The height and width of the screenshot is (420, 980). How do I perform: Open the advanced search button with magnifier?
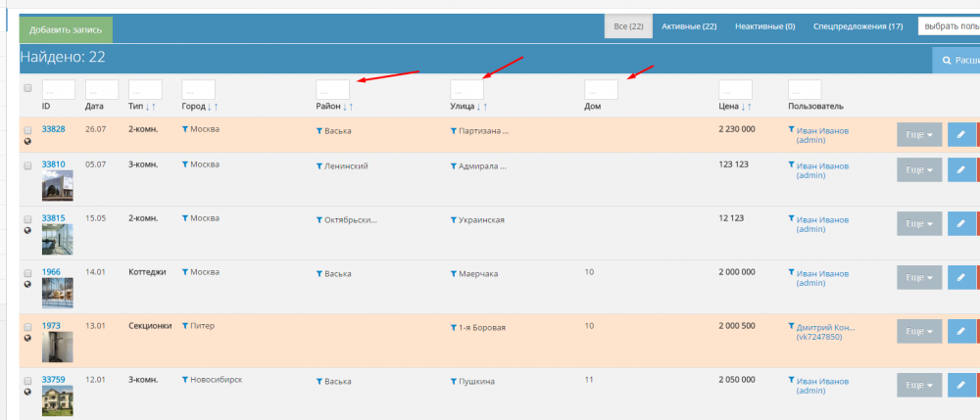click(956, 61)
